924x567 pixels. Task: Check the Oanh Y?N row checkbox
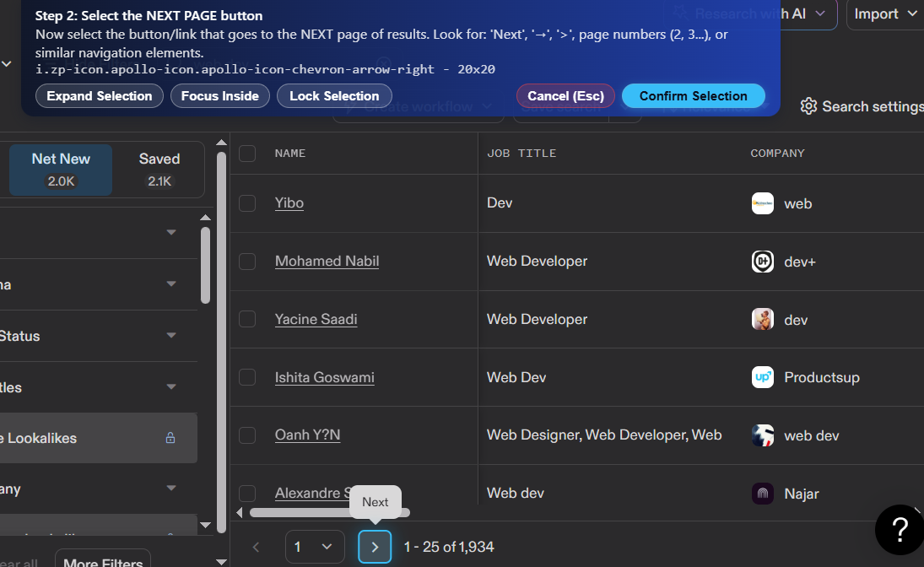[247, 435]
